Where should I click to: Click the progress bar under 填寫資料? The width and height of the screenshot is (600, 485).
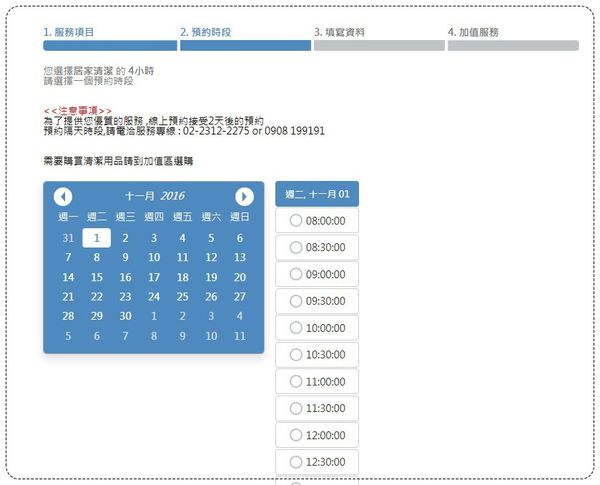pyautogui.click(x=378, y=45)
